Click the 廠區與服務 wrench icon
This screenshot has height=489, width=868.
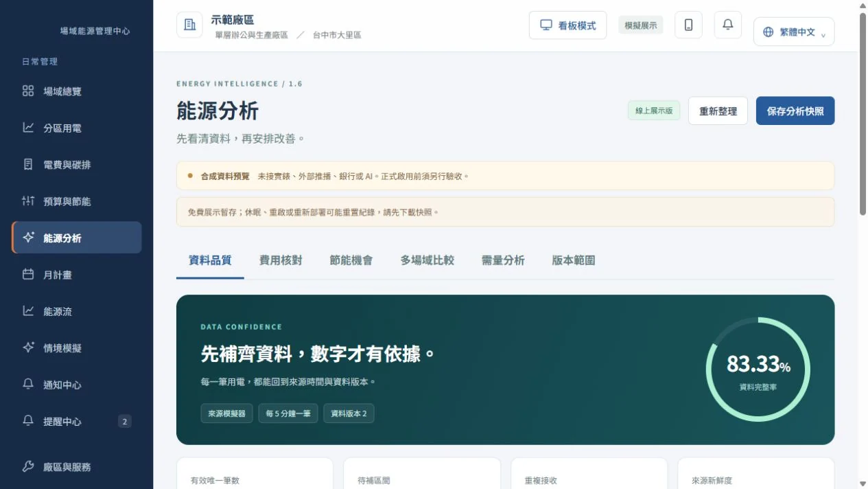click(x=28, y=467)
